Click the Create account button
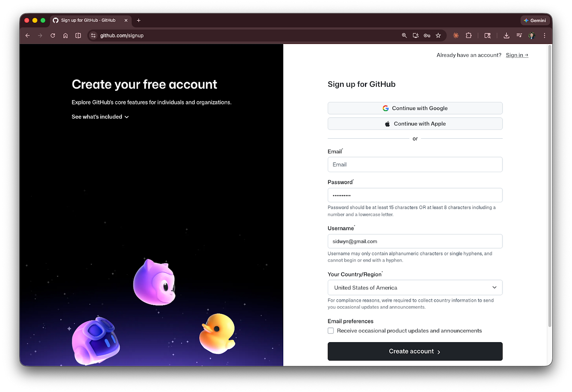572x392 pixels. [x=415, y=351]
